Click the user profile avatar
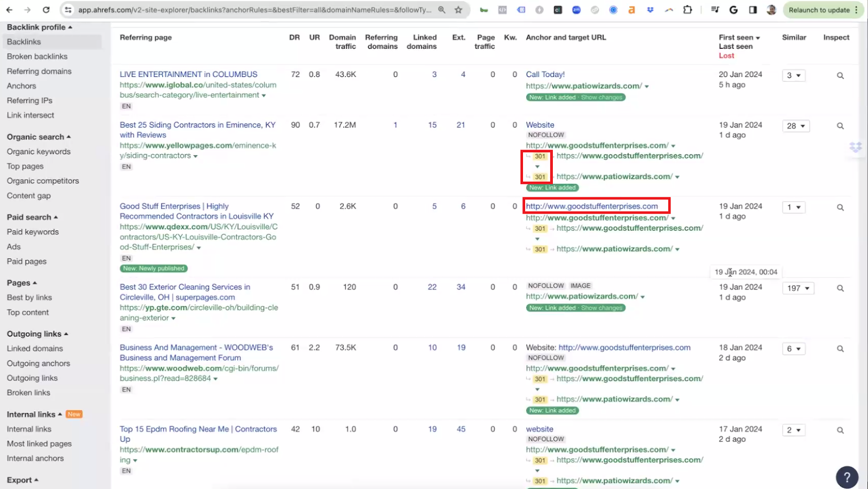Screen dimensions: 868x489 click(x=771, y=10)
